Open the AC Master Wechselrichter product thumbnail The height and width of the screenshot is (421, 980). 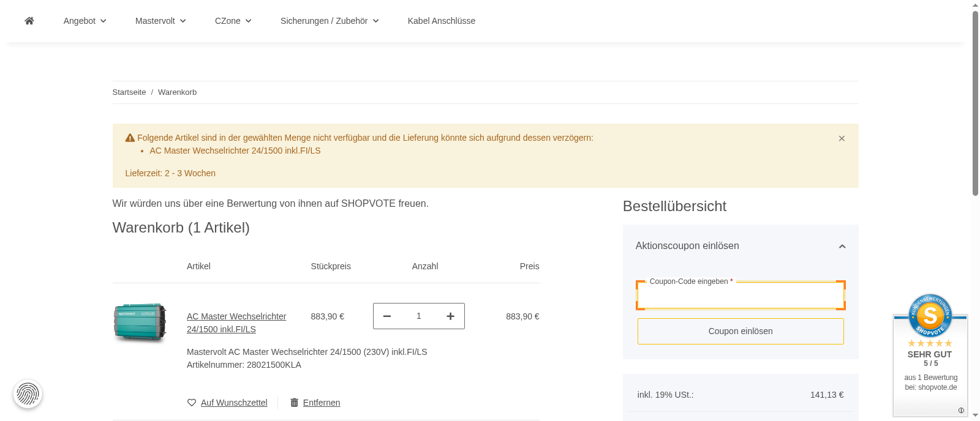(x=140, y=322)
